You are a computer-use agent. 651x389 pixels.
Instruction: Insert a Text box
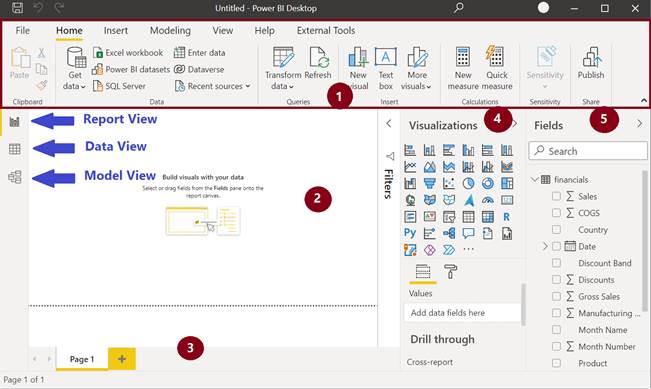tap(386, 69)
